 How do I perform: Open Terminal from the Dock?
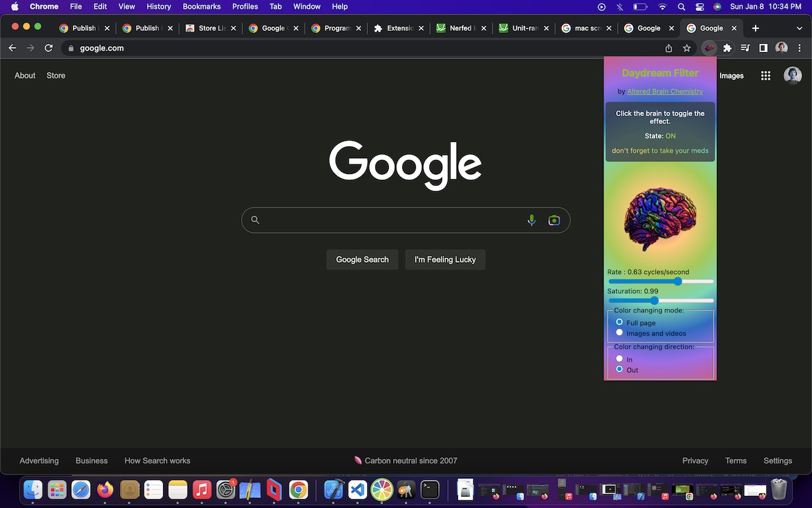[430, 490]
